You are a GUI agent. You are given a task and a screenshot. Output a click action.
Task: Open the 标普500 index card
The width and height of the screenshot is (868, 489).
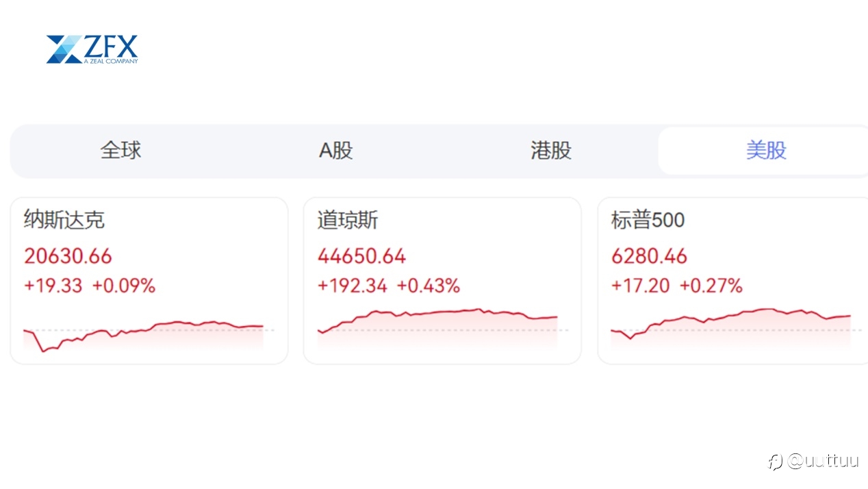(x=732, y=281)
